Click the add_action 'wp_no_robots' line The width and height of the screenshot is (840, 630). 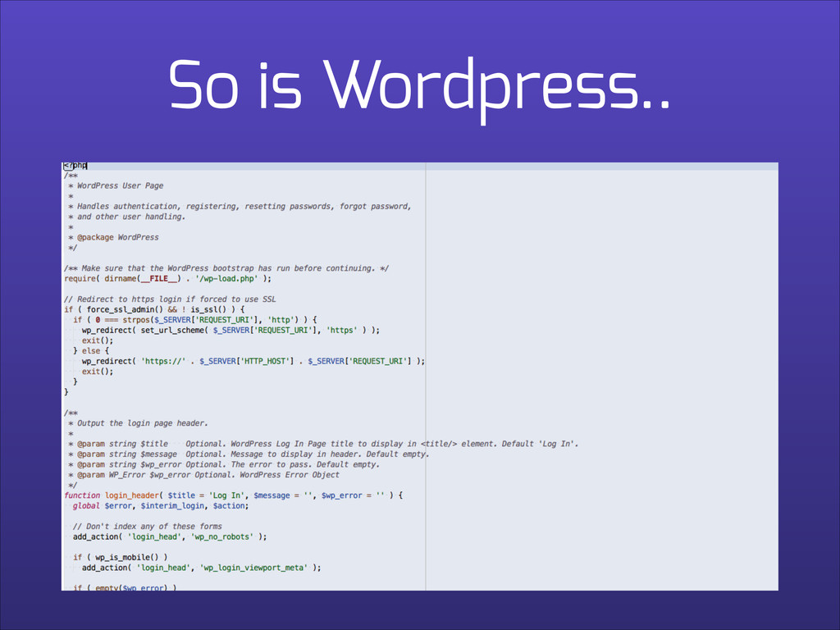pyautogui.click(x=170, y=536)
